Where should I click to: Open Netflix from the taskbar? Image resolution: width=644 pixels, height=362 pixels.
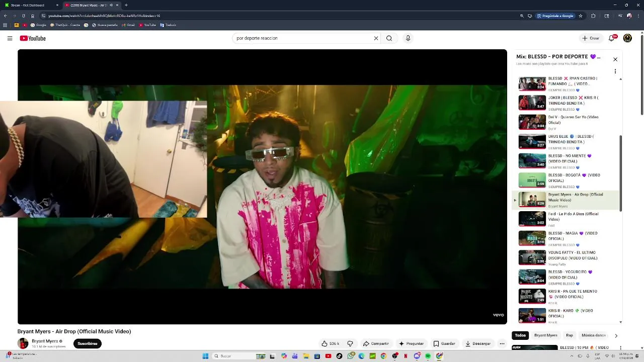(406, 356)
